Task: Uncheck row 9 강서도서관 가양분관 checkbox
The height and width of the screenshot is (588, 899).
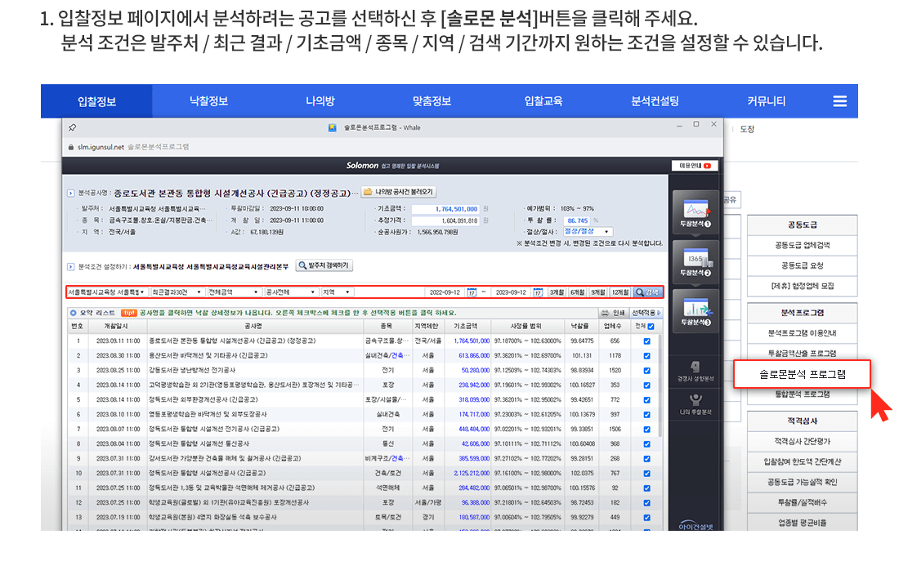Action: [x=646, y=458]
